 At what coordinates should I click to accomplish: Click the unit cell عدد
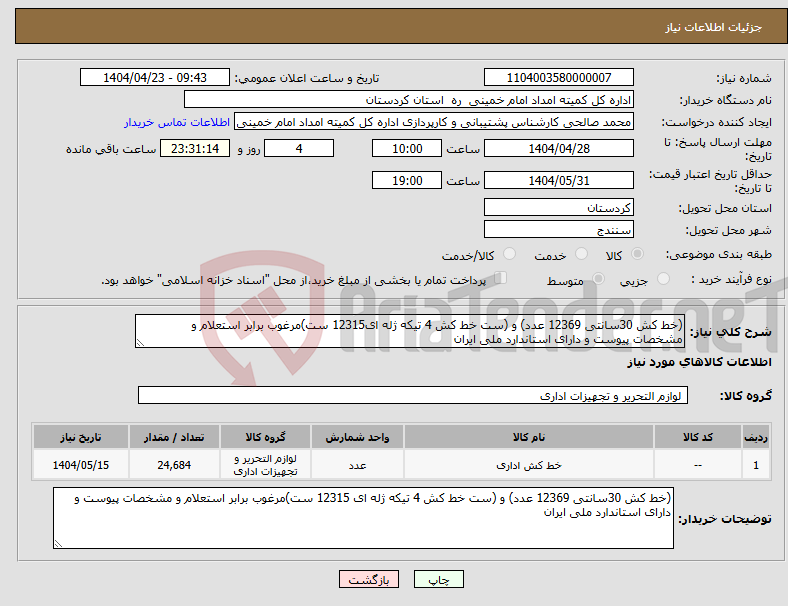[357, 465]
